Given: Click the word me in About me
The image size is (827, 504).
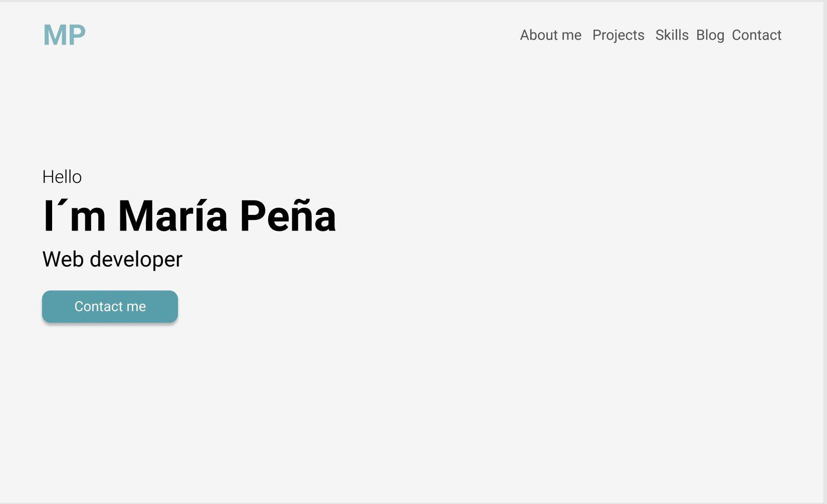Looking at the screenshot, I should point(571,36).
